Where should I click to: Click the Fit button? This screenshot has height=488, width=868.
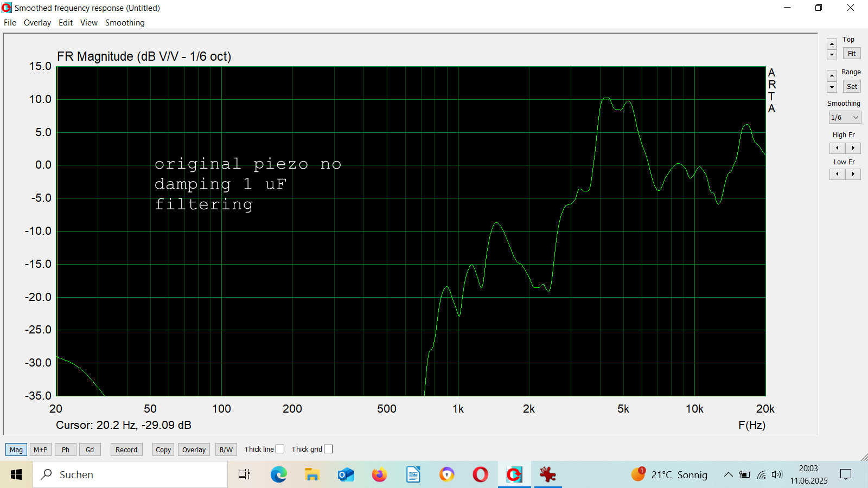pos(852,54)
